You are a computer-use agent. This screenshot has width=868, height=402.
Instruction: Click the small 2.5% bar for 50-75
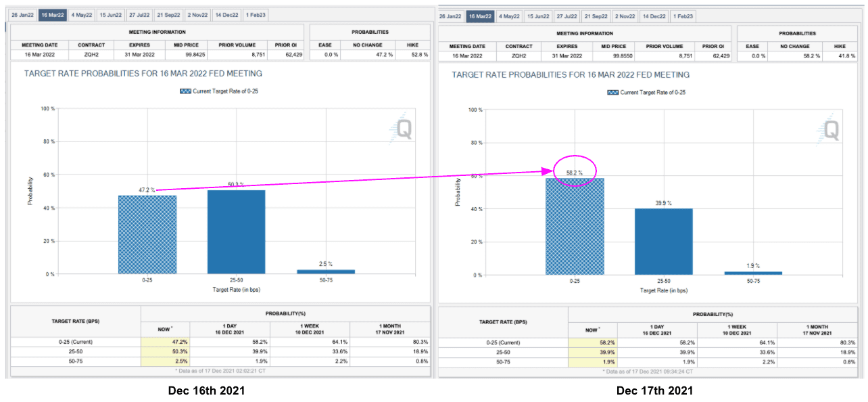tap(325, 271)
